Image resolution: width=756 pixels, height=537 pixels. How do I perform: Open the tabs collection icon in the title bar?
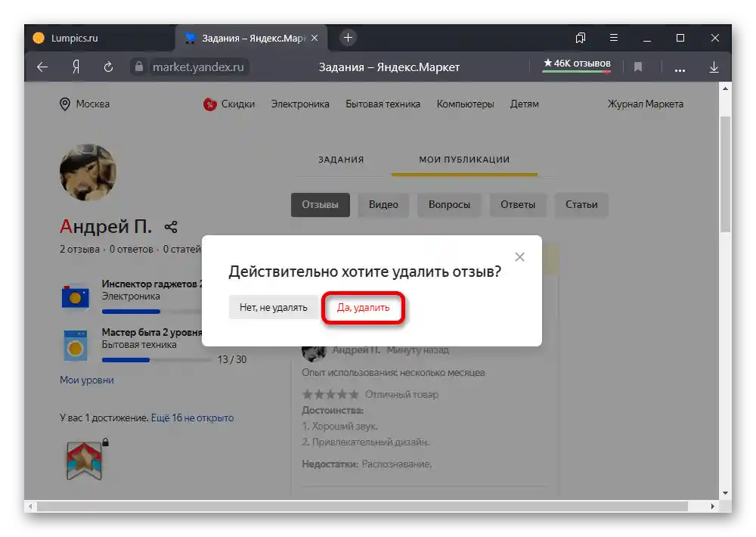581,38
